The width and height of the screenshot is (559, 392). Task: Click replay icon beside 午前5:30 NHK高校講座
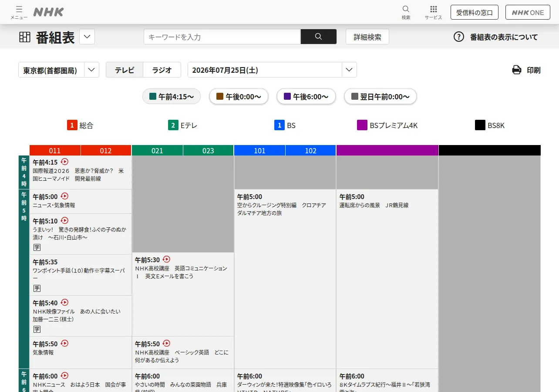click(166, 259)
